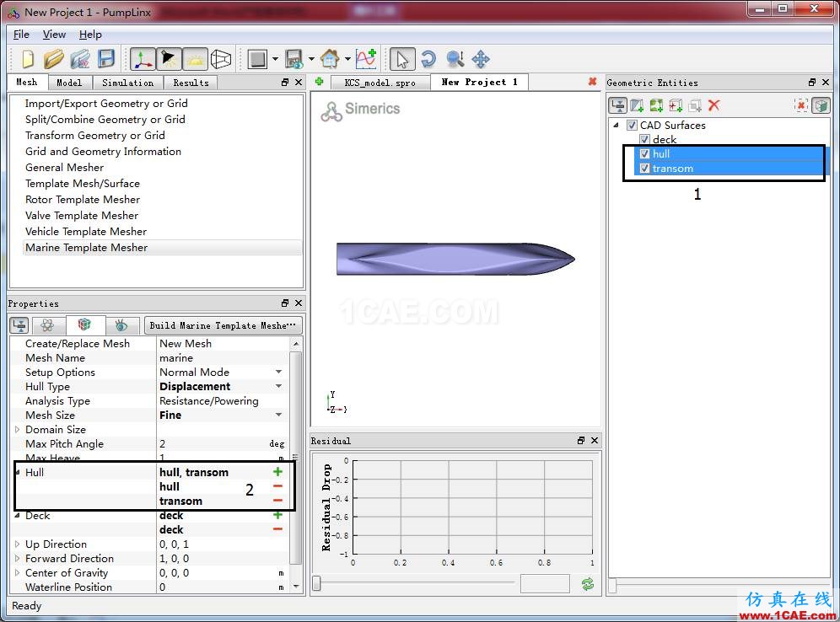Create a new project with the blank page icon

coord(28,59)
